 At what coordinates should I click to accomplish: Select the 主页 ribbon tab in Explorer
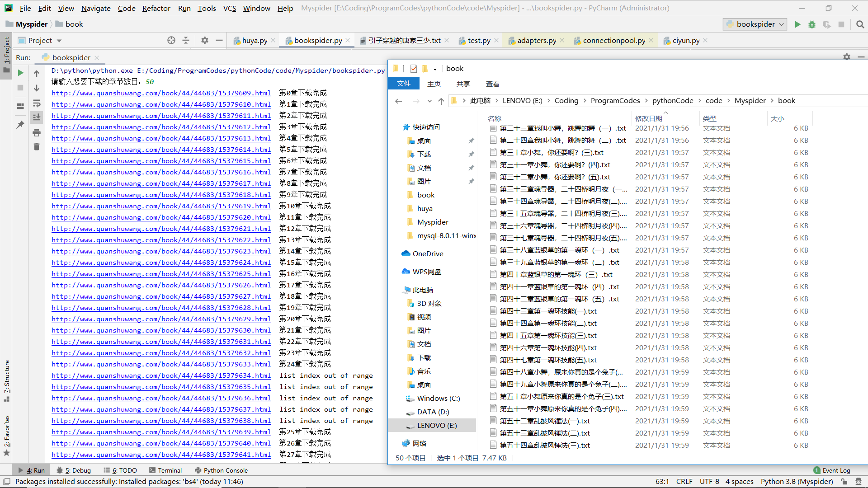(434, 84)
